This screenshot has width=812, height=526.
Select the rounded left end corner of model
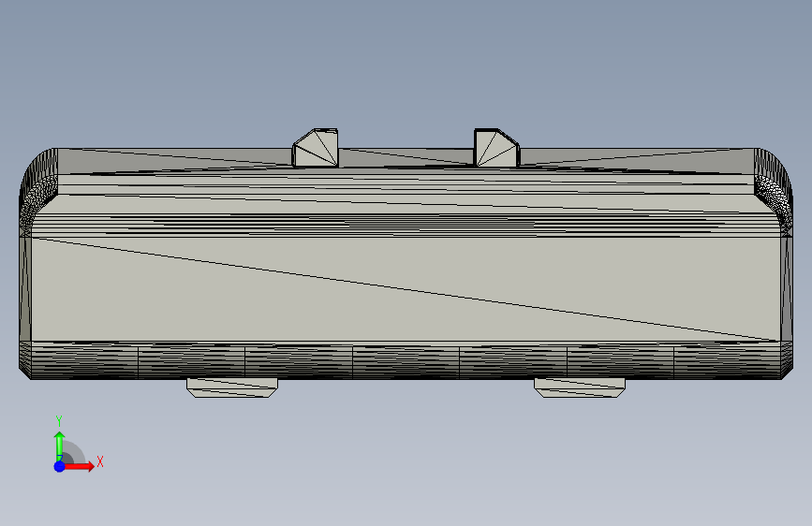[x=38, y=192]
